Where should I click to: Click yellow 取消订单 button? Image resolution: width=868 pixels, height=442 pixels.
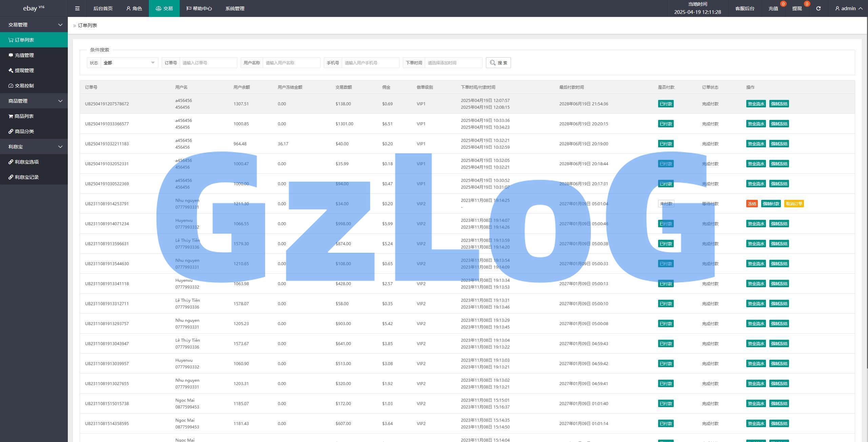point(794,204)
